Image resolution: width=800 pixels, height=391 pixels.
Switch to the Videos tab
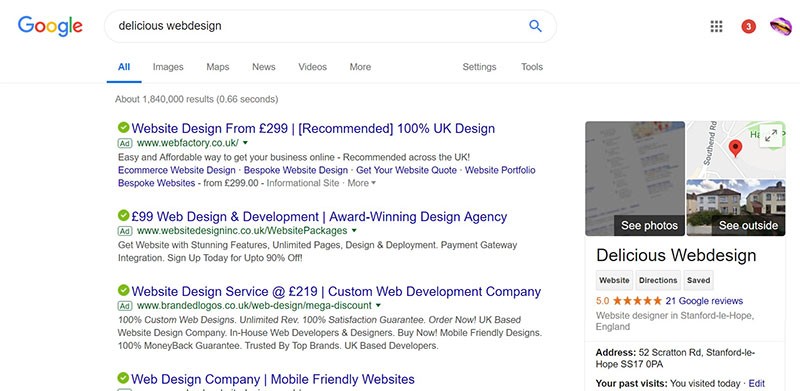tap(313, 67)
